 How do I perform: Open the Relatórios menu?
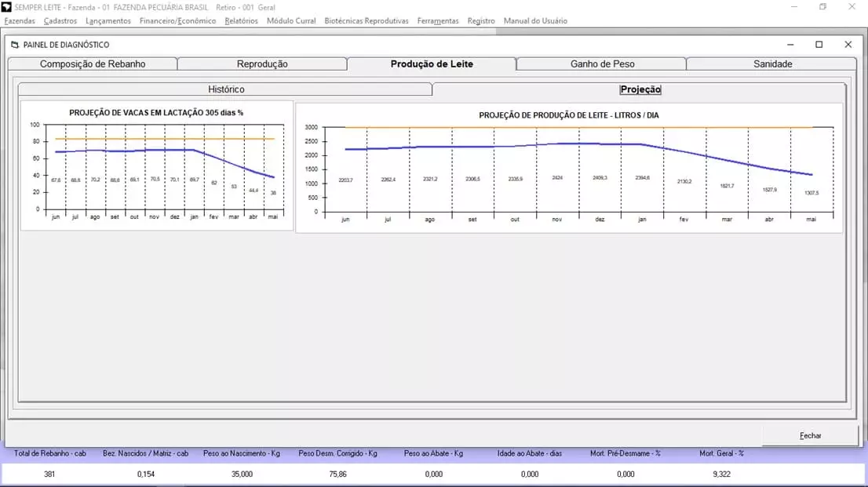click(241, 21)
